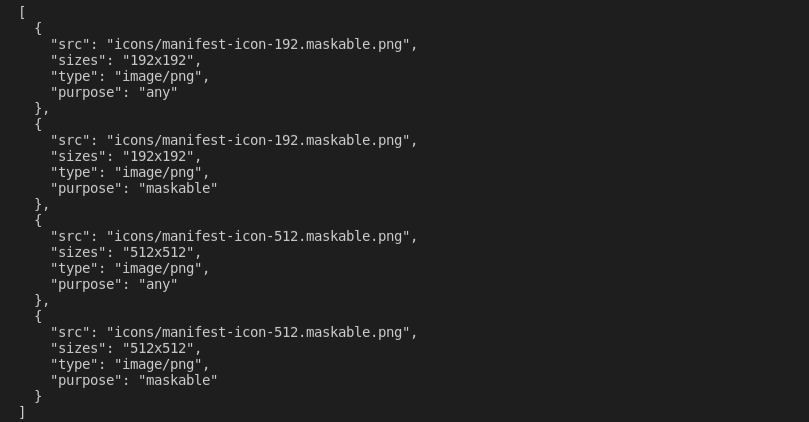Click the "maskable" purpose value of the 512 icon
The image size is (809, 422).
pos(178,380)
